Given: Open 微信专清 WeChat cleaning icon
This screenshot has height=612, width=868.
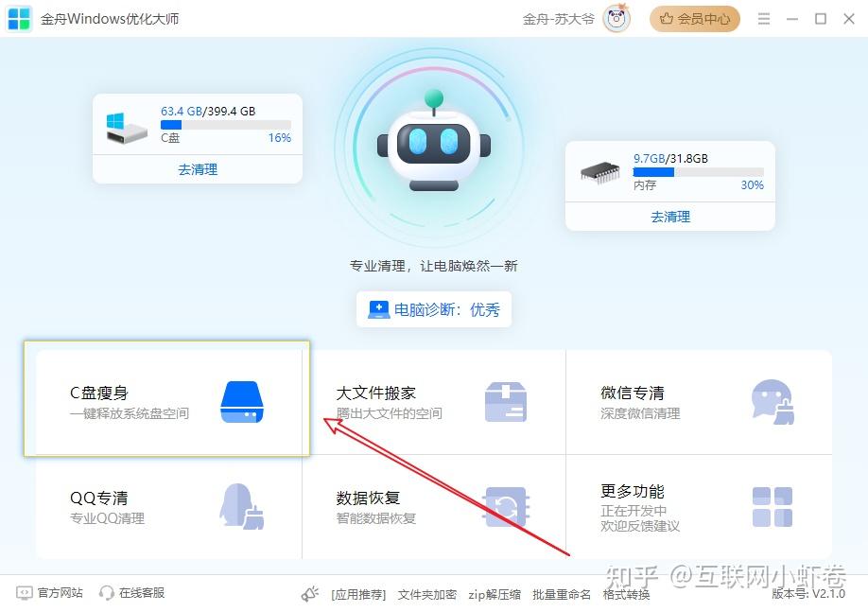Looking at the screenshot, I should (x=773, y=402).
